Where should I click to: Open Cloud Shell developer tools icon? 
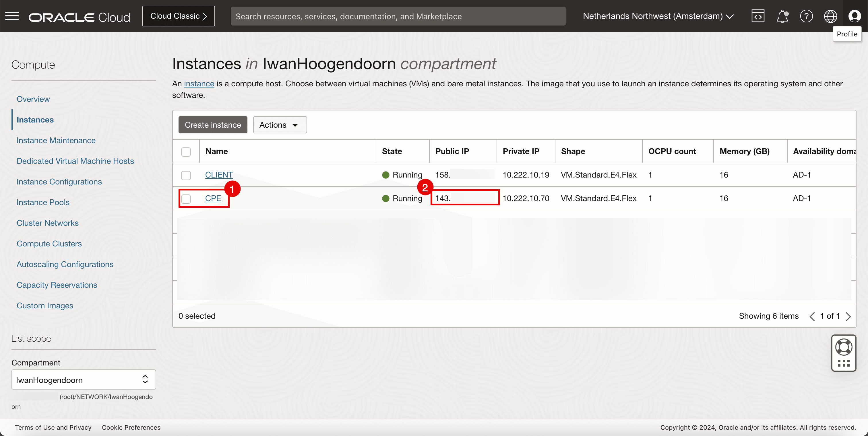click(x=757, y=16)
